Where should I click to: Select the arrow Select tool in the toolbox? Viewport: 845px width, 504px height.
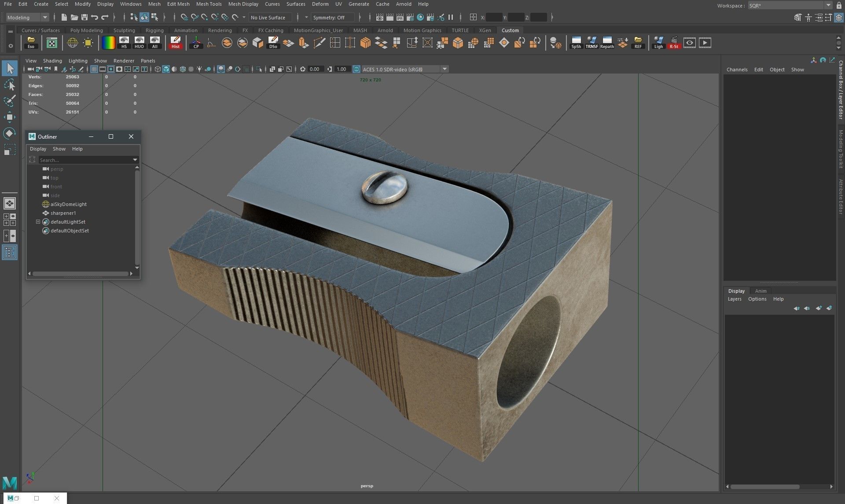pyautogui.click(x=10, y=68)
